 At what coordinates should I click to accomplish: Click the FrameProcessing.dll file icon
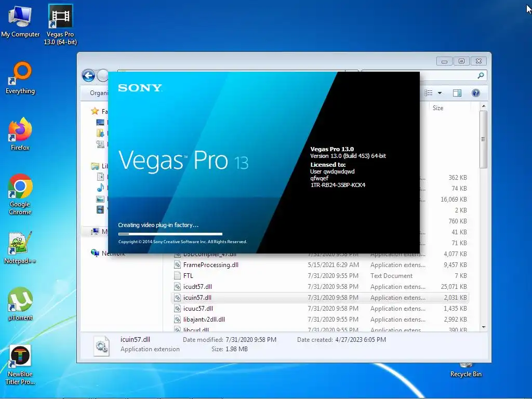coord(177,264)
